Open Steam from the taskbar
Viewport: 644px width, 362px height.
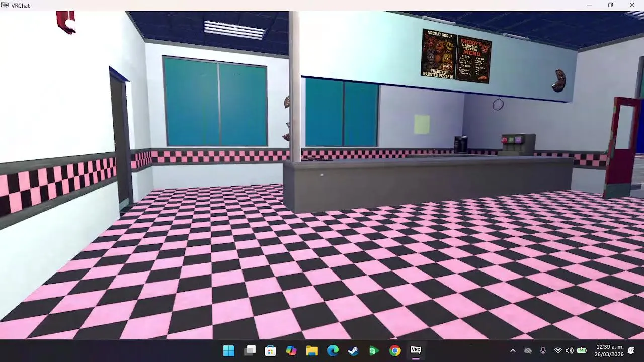click(353, 350)
